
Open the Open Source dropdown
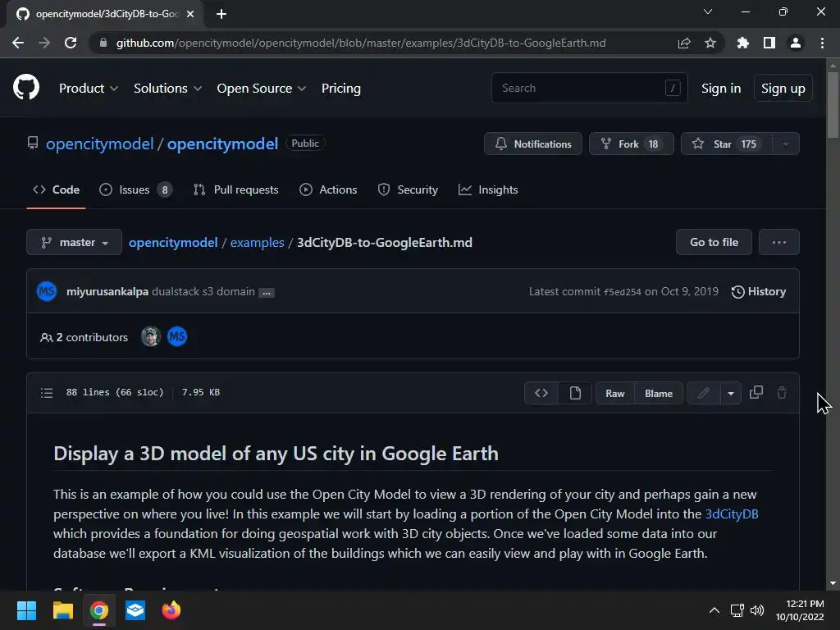[262, 89]
